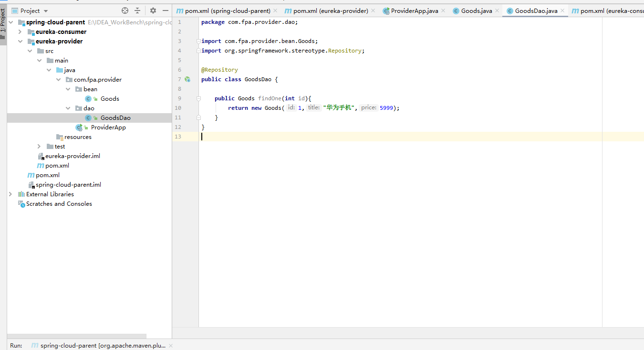Switch to GoodsDao.java tab
Screen dimensions: 644x350
point(536,11)
